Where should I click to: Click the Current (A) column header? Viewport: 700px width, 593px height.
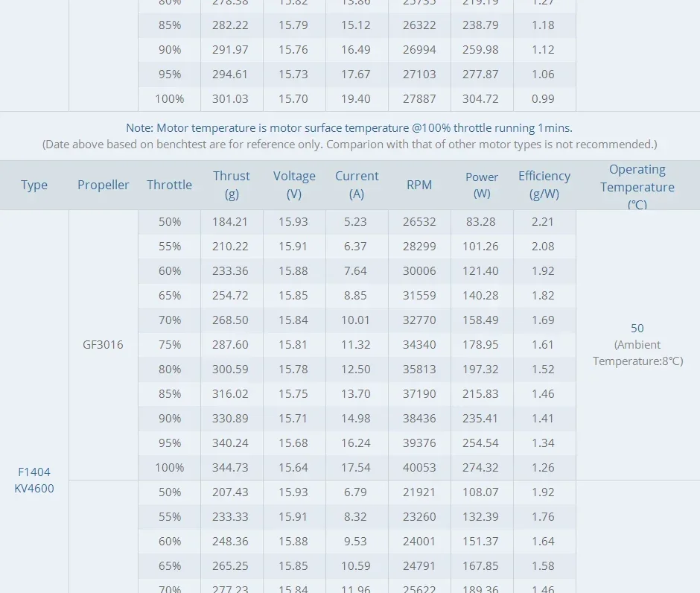click(x=357, y=185)
